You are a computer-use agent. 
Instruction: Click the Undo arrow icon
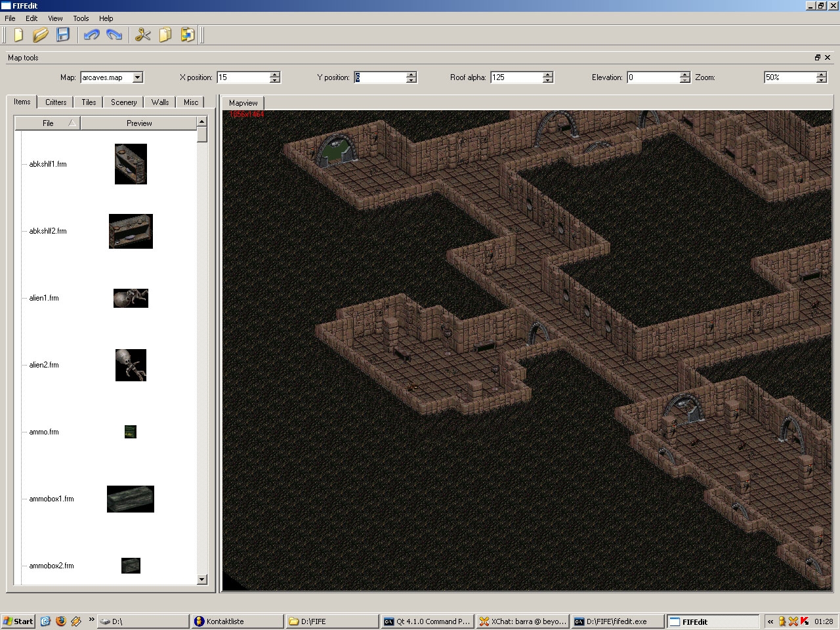92,35
